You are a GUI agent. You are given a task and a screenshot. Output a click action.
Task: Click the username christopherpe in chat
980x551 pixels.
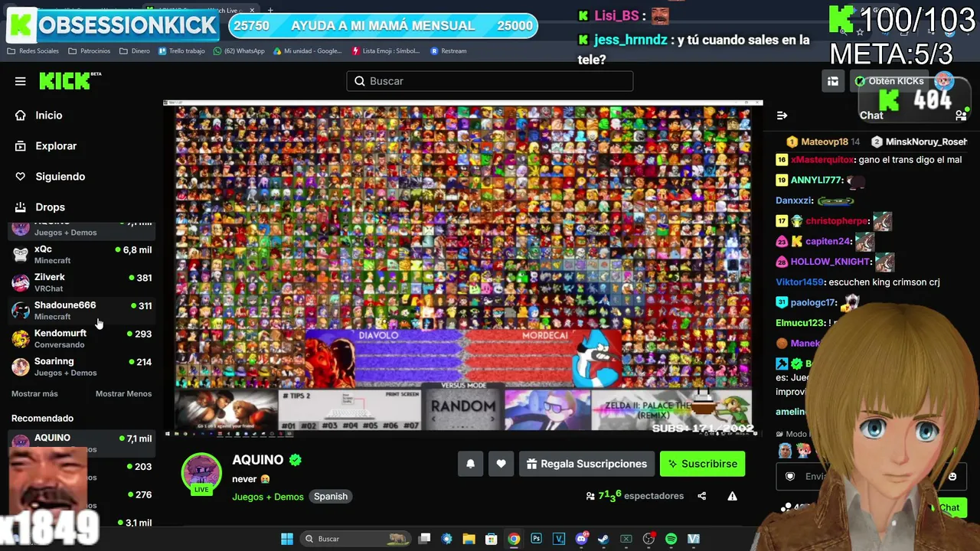pos(837,221)
